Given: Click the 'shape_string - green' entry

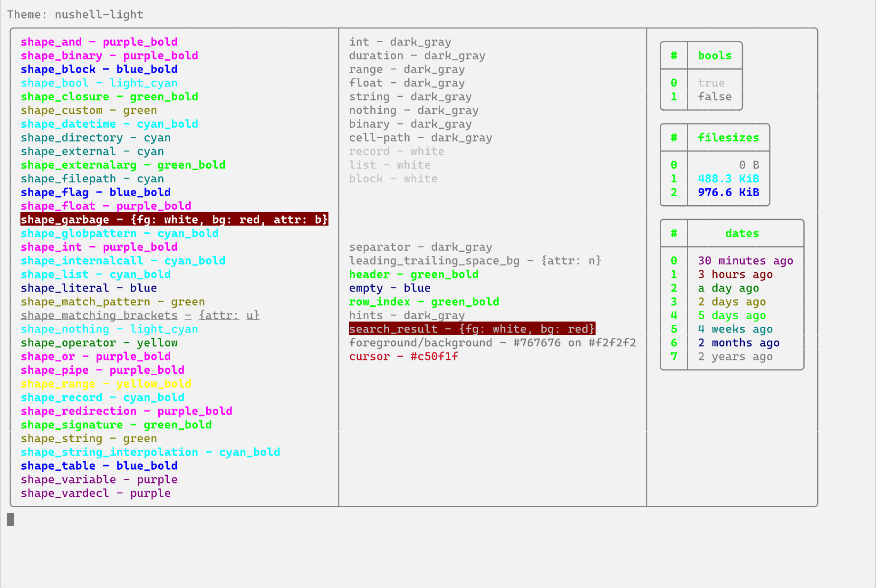Looking at the screenshot, I should coord(89,439).
